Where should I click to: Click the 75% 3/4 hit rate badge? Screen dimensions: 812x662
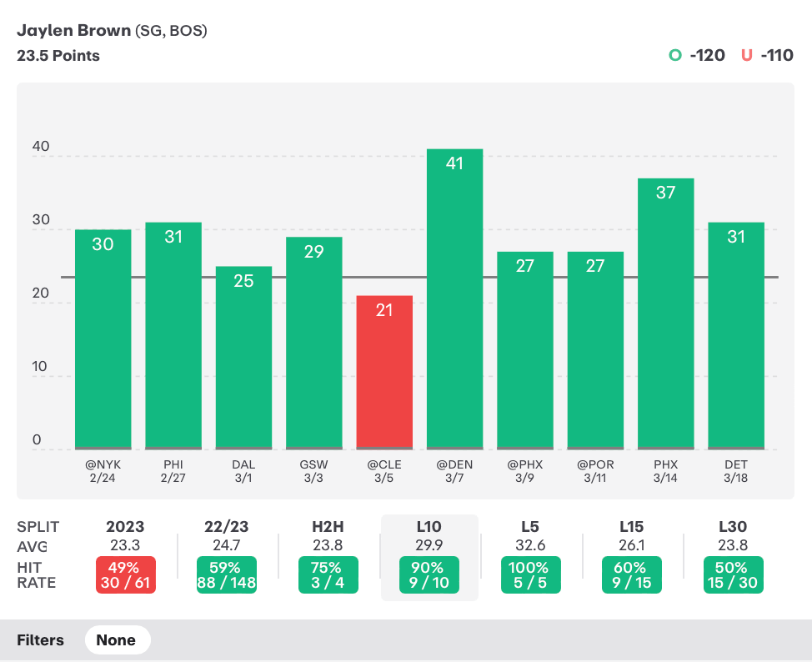click(328, 575)
